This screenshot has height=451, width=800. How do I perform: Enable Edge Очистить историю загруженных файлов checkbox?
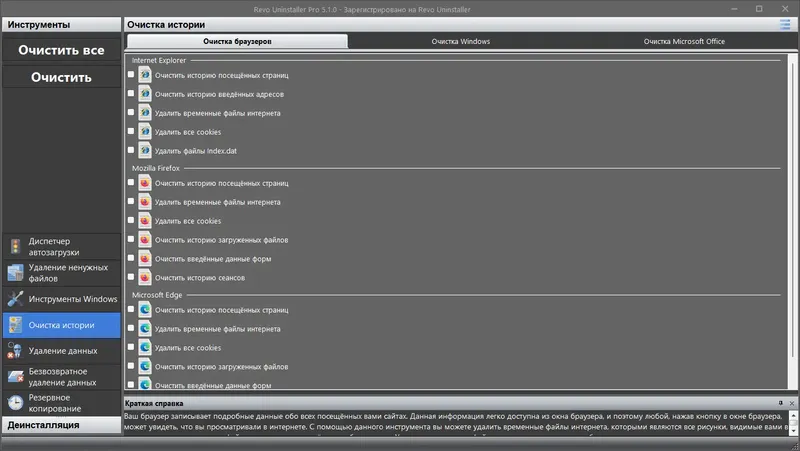coord(131,366)
